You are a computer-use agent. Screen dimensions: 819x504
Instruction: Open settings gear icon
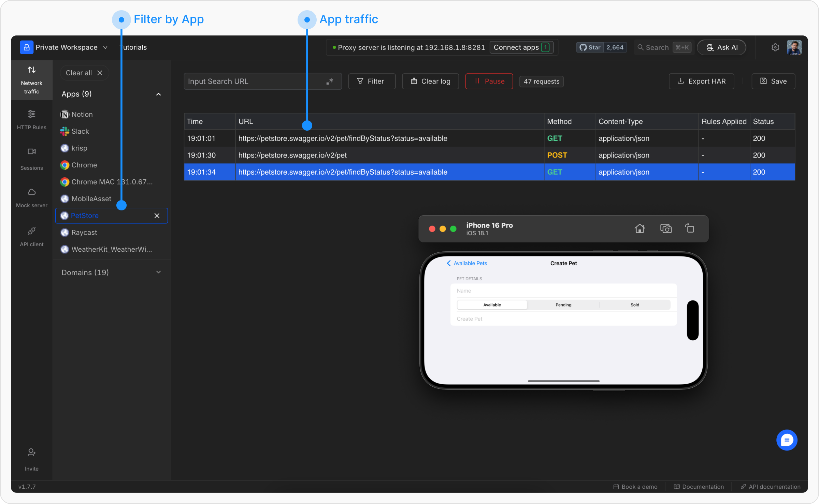(775, 47)
